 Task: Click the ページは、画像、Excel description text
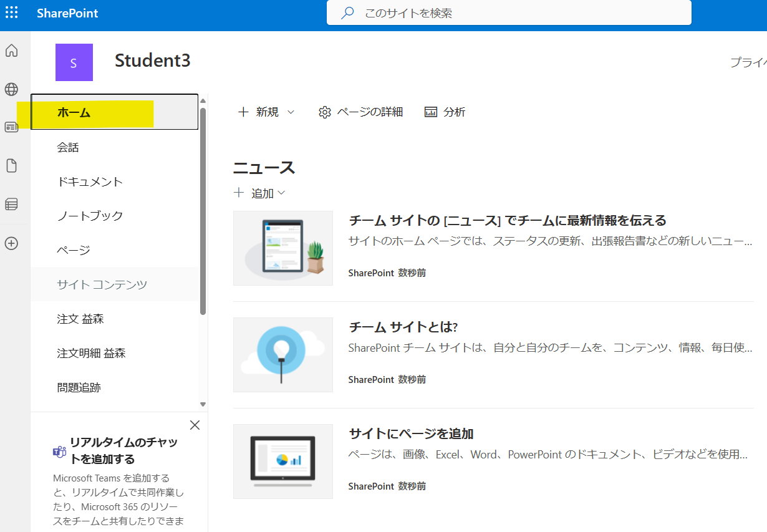click(548, 454)
